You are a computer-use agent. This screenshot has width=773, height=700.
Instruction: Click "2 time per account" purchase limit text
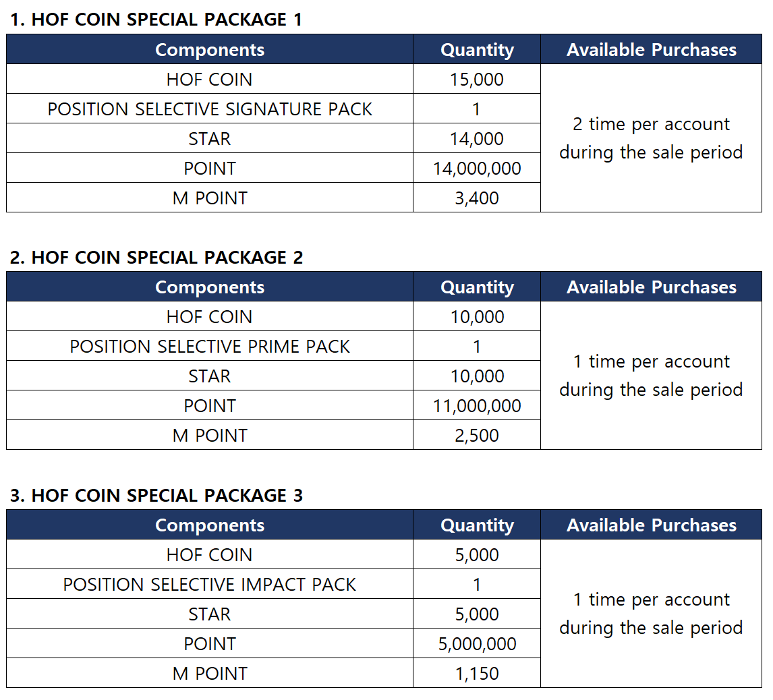tap(651, 125)
